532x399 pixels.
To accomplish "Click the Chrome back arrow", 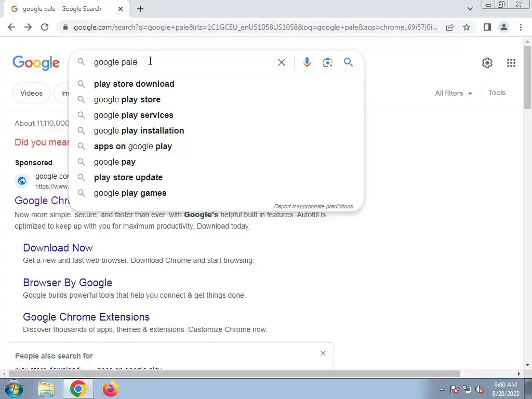I will click(x=11, y=27).
